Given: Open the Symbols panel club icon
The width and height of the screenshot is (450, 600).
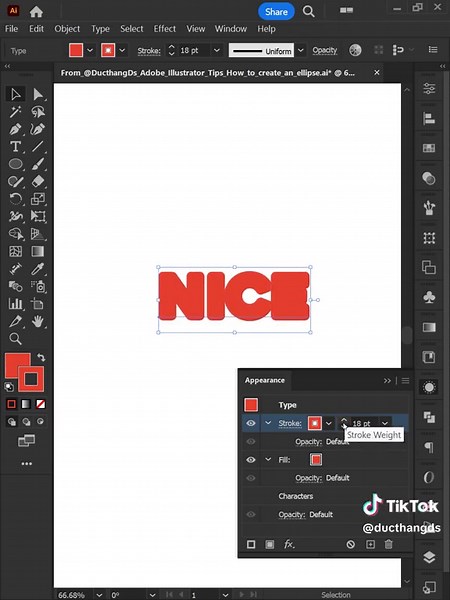Looking at the screenshot, I should (x=429, y=297).
